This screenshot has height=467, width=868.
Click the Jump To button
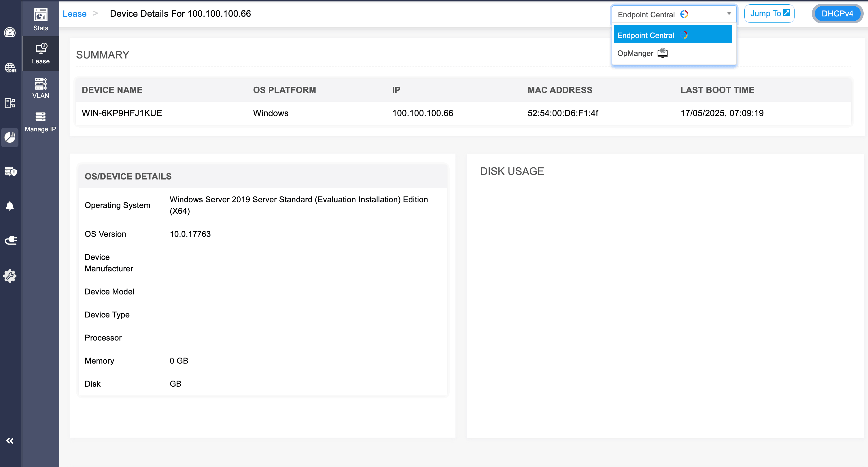769,14
